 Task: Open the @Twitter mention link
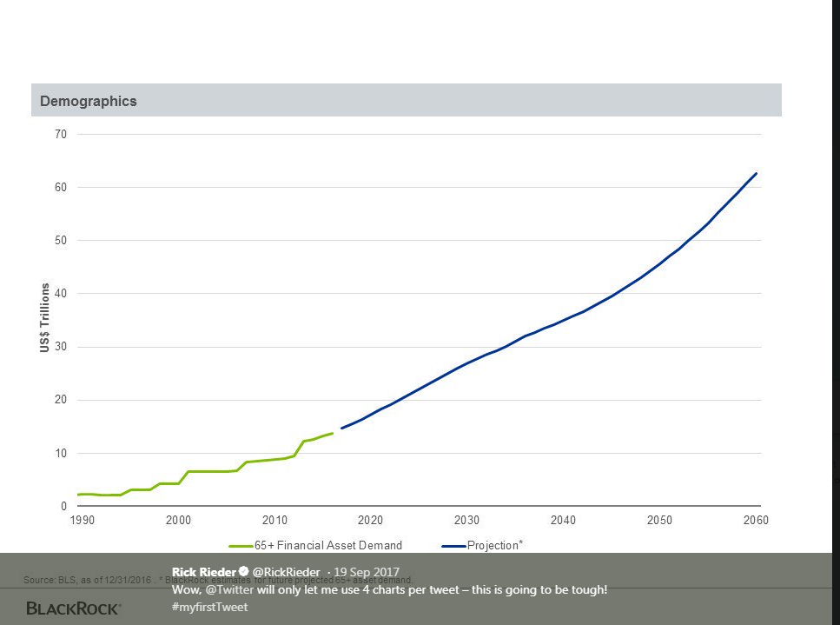coord(229,589)
